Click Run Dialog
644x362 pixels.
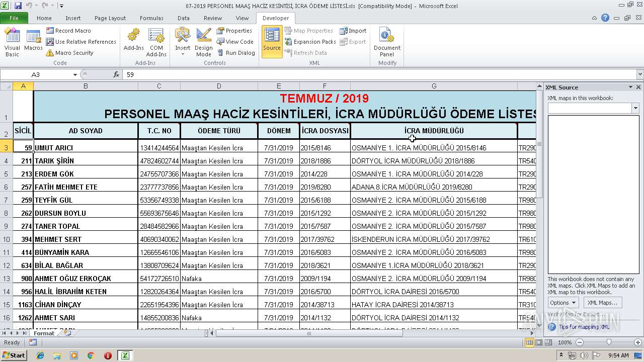pyautogui.click(x=236, y=53)
